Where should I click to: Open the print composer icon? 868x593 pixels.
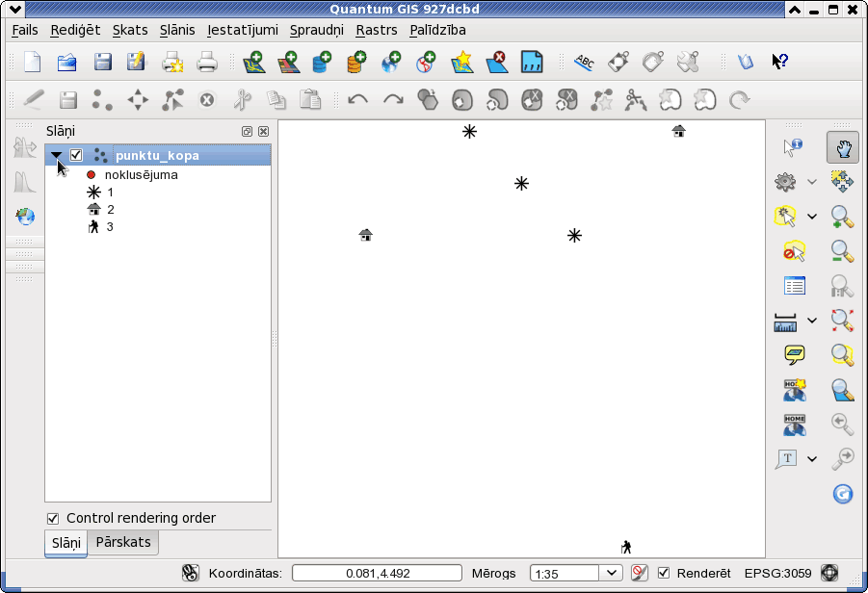(x=172, y=62)
